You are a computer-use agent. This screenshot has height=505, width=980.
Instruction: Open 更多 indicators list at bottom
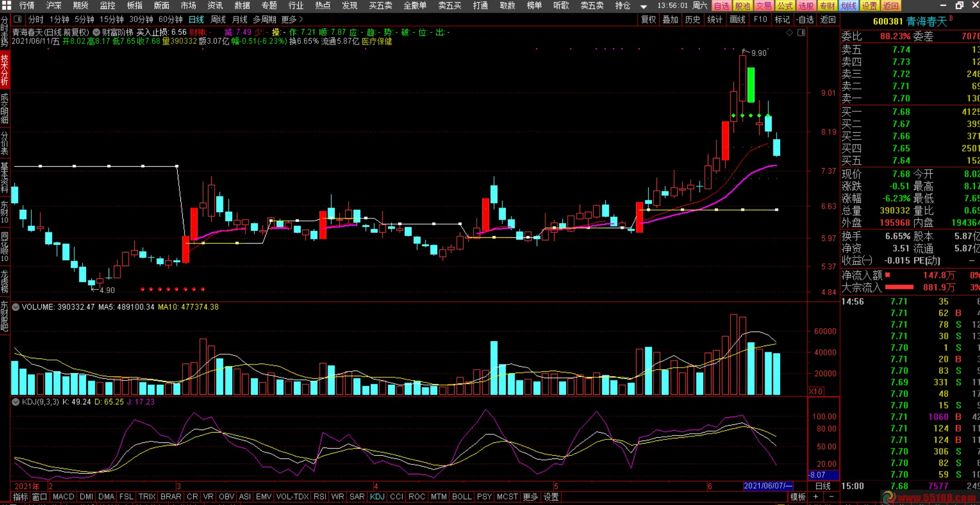pyautogui.click(x=530, y=497)
